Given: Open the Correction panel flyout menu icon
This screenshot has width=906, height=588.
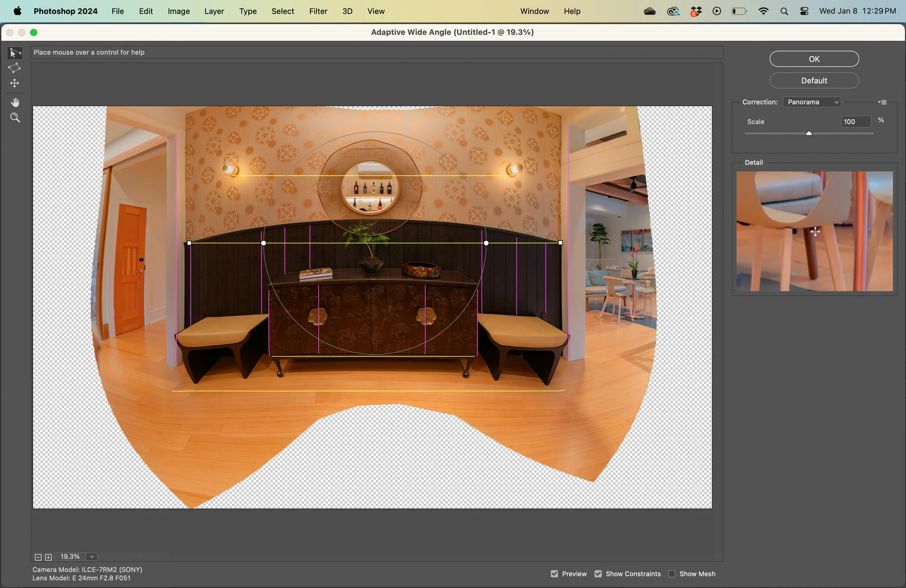Looking at the screenshot, I should click(x=882, y=102).
